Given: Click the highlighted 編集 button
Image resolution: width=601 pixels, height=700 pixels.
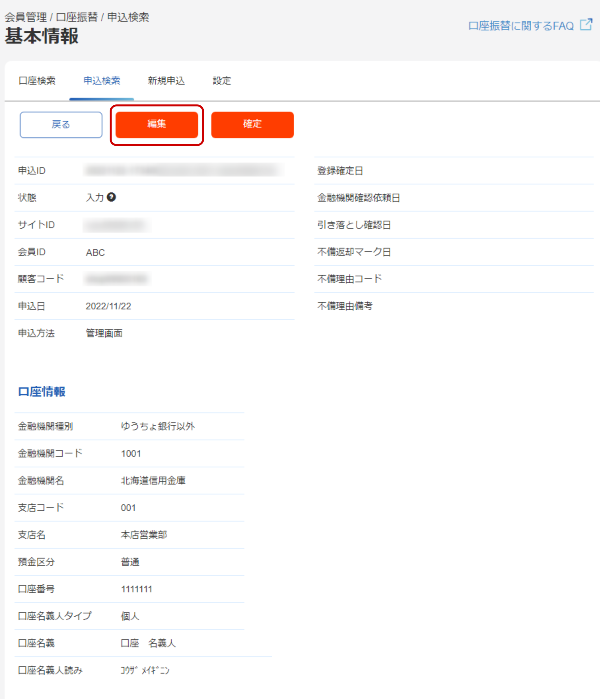Looking at the screenshot, I should point(157,125).
